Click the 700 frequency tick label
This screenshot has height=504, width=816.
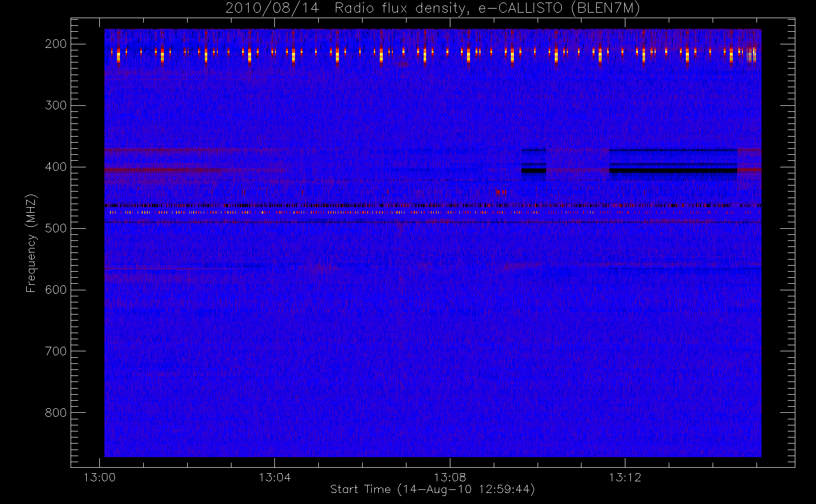(56, 351)
